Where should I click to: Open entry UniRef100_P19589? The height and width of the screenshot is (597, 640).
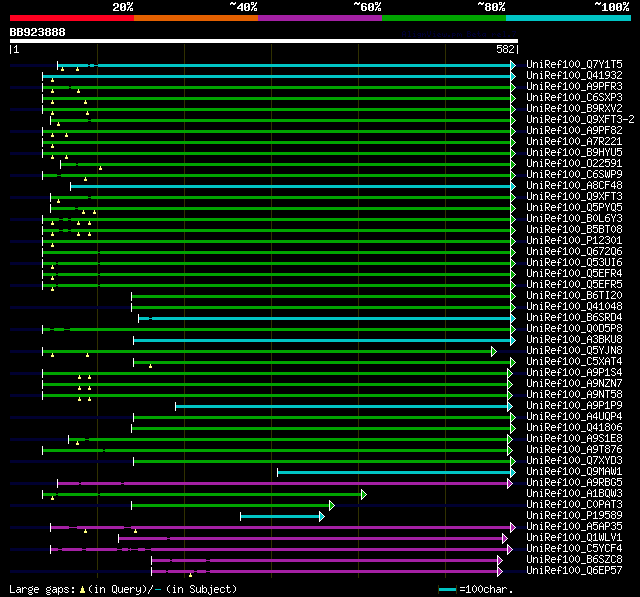click(574, 516)
